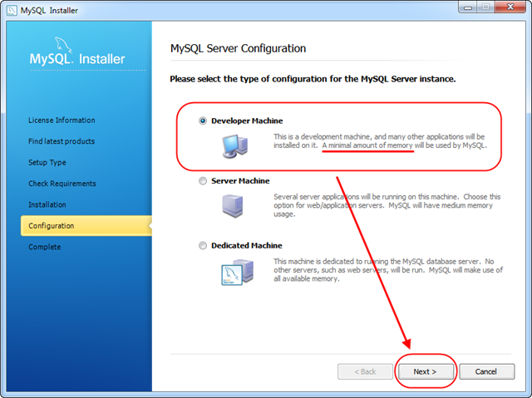Click the MySQL Server Configuration heading
532x398 pixels.
tap(238, 48)
